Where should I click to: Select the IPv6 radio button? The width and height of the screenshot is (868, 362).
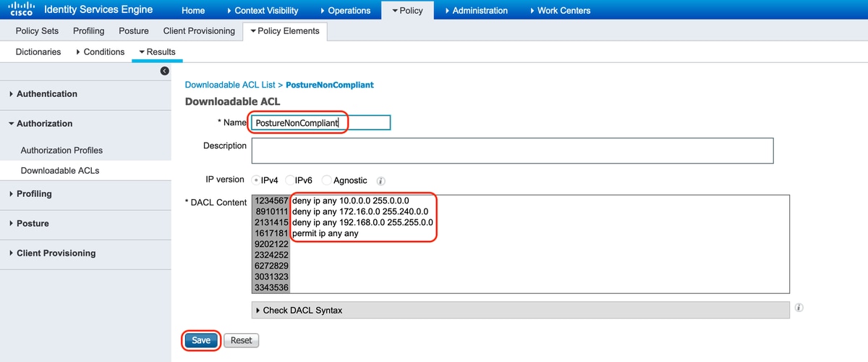tap(290, 180)
